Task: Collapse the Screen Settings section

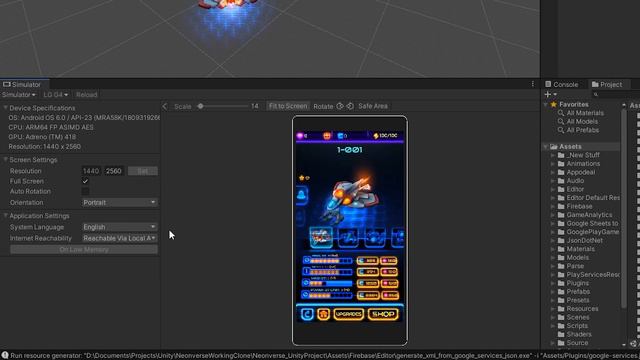Action: pyautogui.click(x=6, y=160)
